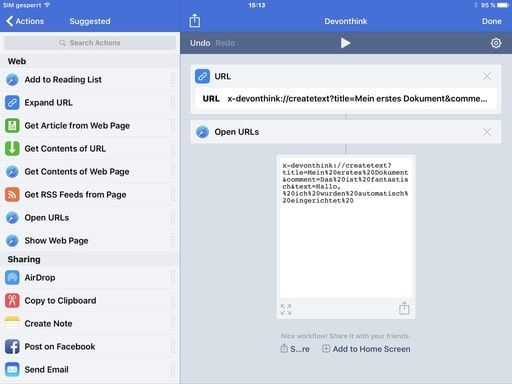Image resolution: width=512 pixels, height=384 pixels.
Task: Add workflow to Home Screen
Action: [x=366, y=349]
